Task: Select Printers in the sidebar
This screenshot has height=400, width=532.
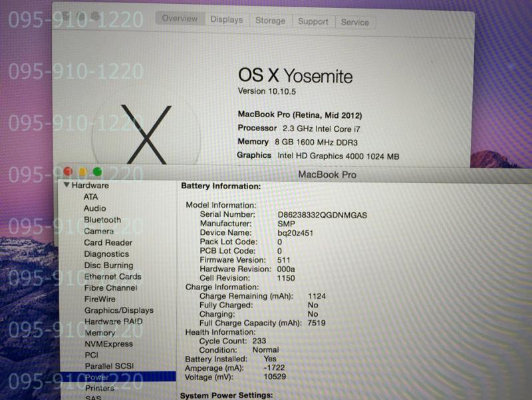Action: pos(99,388)
